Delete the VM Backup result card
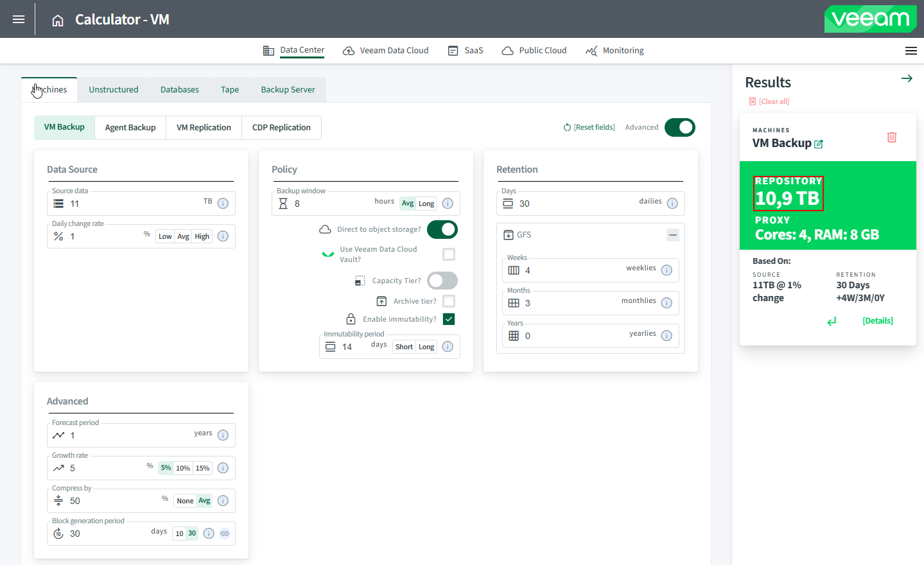Screen dimensions: 924x565 pos(892,137)
